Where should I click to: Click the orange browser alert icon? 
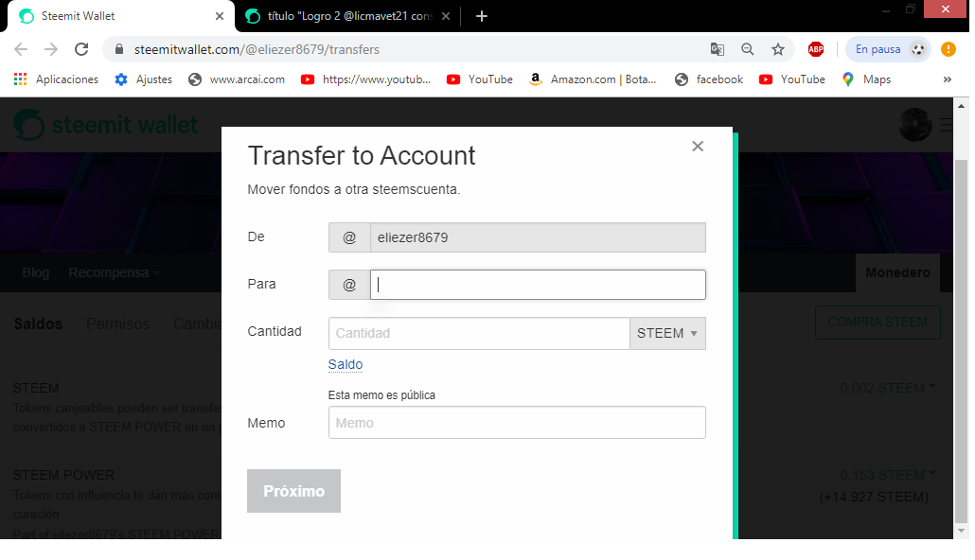pos(948,49)
